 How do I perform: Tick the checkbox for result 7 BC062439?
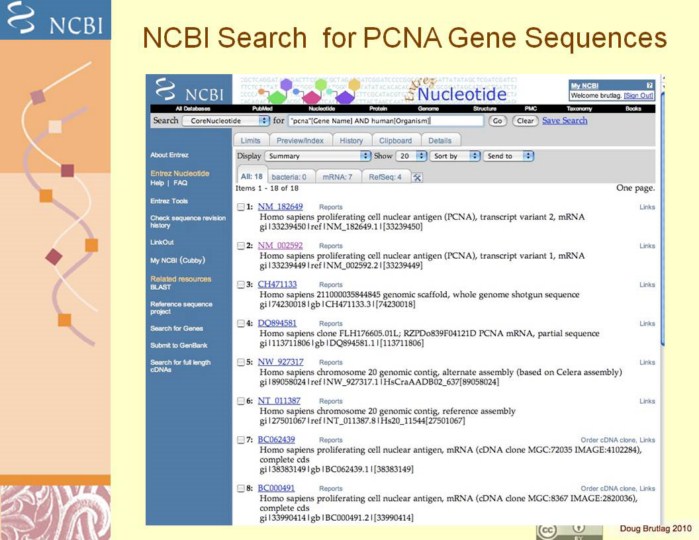click(x=241, y=440)
